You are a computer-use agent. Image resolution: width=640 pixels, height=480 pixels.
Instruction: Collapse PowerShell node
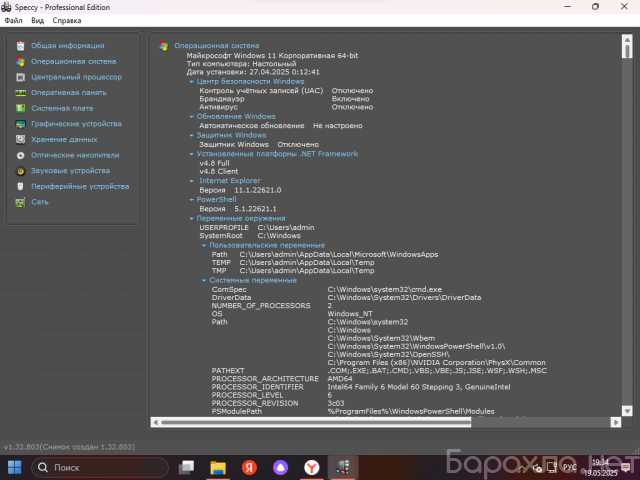191,200
